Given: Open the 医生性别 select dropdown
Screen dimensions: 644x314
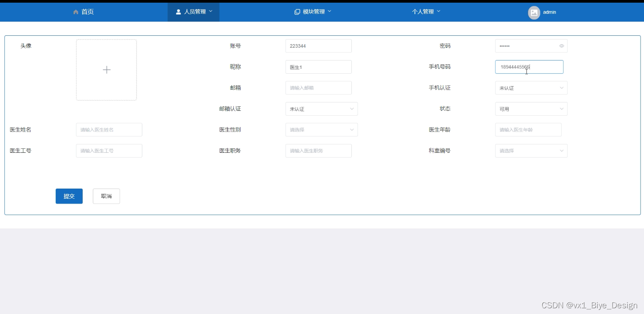Looking at the screenshot, I should point(322,130).
